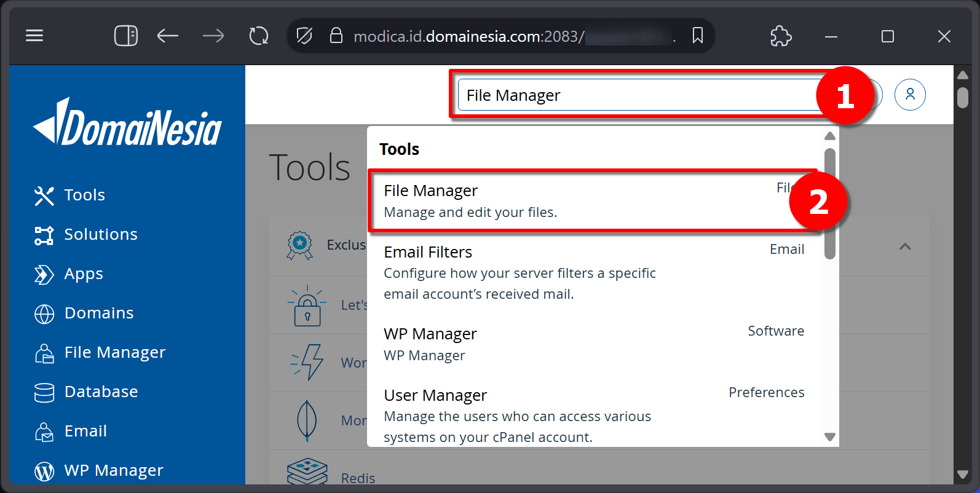The image size is (980, 493).
Task: Bookmark this page
Action: (x=698, y=36)
